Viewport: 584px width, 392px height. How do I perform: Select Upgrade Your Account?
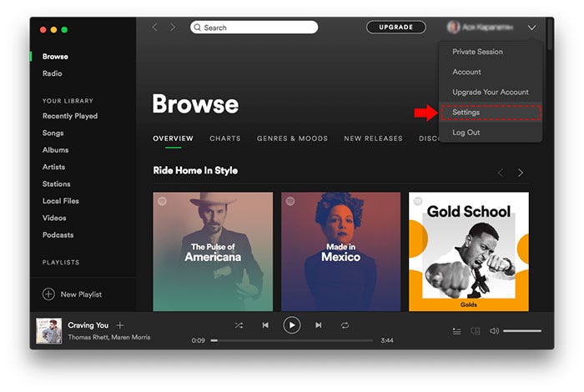pyautogui.click(x=491, y=92)
